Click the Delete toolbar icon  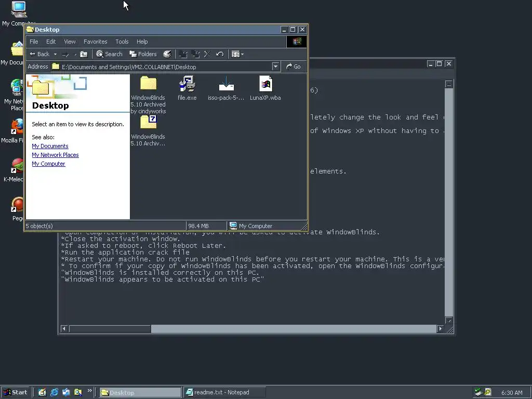click(207, 54)
